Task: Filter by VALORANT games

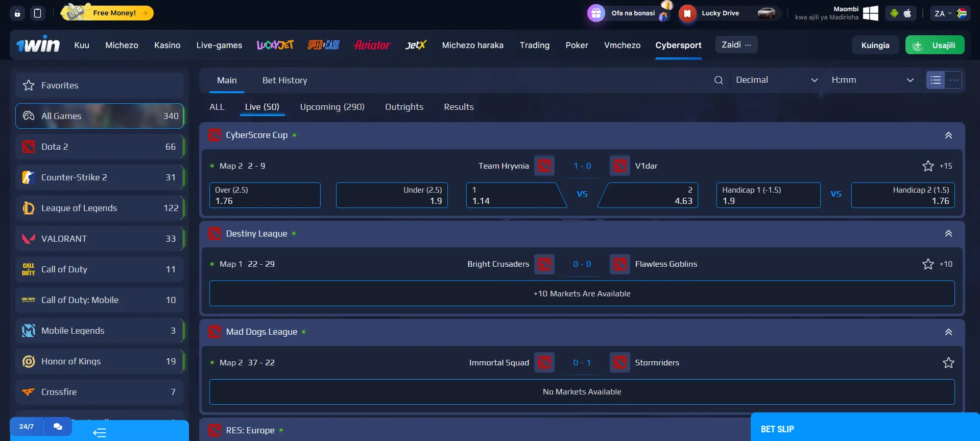Action: pyautogui.click(x=100, y=239)
